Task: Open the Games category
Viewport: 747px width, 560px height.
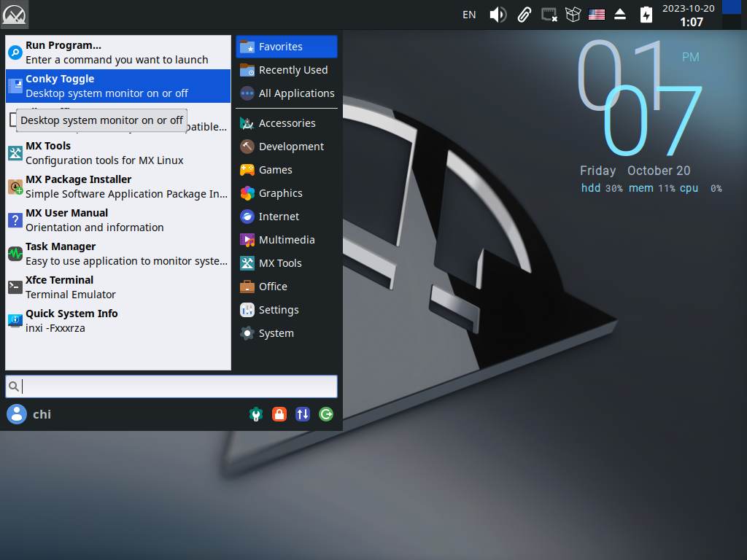Action: tap(287, 170)
